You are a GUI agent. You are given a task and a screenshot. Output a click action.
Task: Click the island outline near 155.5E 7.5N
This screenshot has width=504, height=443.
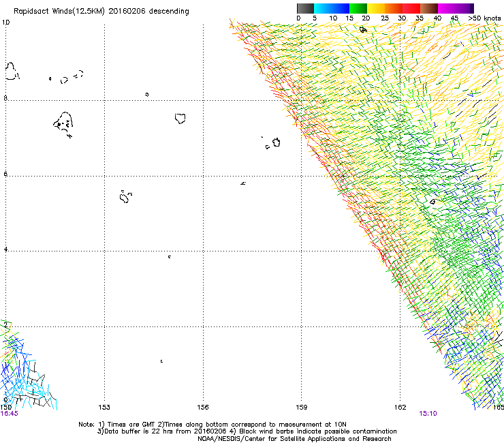coord(180,119)
